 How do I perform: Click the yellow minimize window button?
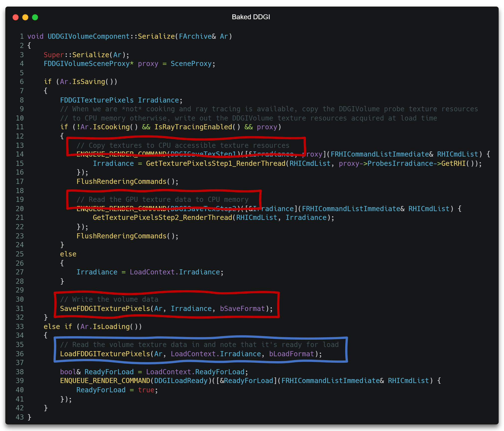point(25,17)
